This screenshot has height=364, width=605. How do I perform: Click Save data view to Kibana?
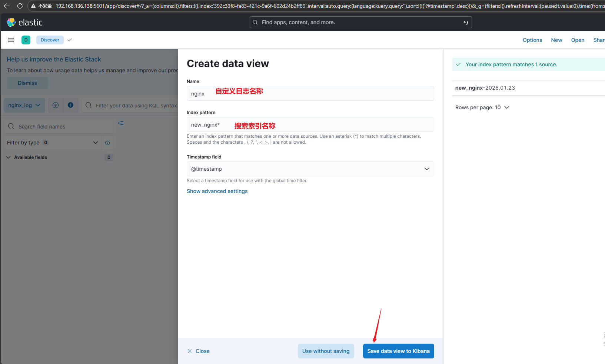tap(398, 351)
